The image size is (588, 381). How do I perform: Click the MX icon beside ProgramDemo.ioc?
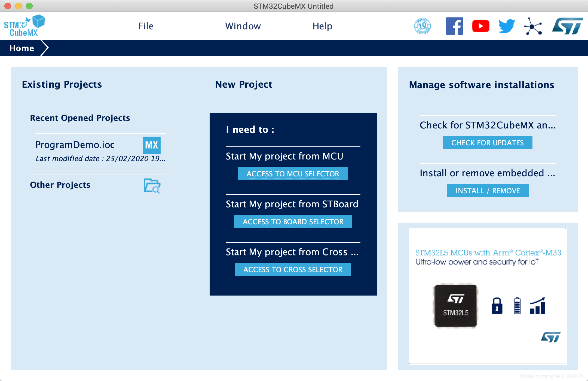coord(152,145)
